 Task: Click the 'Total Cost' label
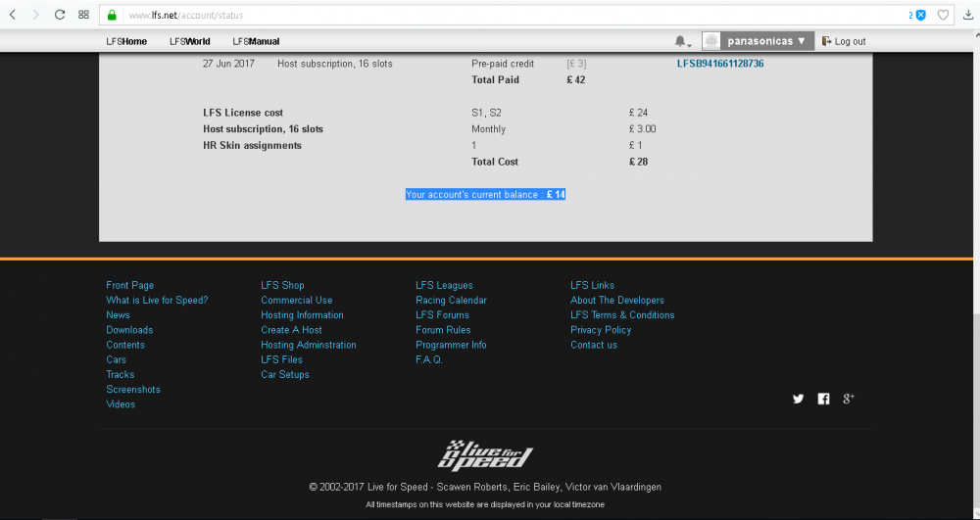tap(495, 162)
